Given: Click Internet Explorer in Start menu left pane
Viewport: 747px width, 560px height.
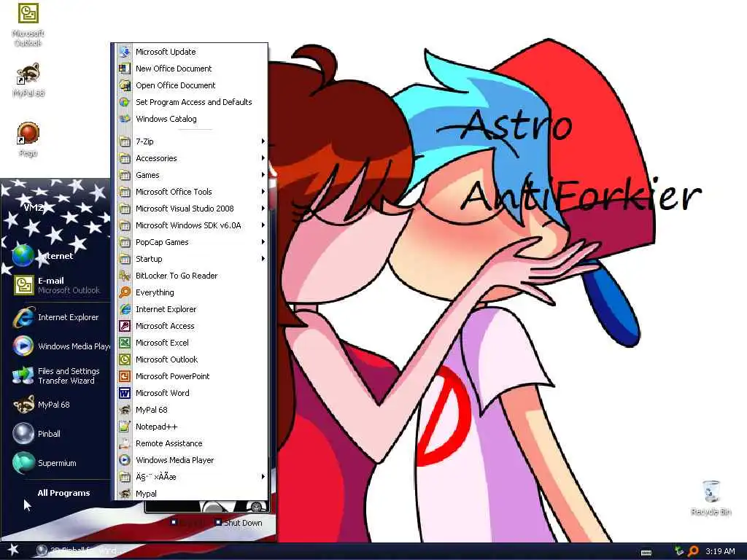Looking at the screenshot, I should click(55, 317).
